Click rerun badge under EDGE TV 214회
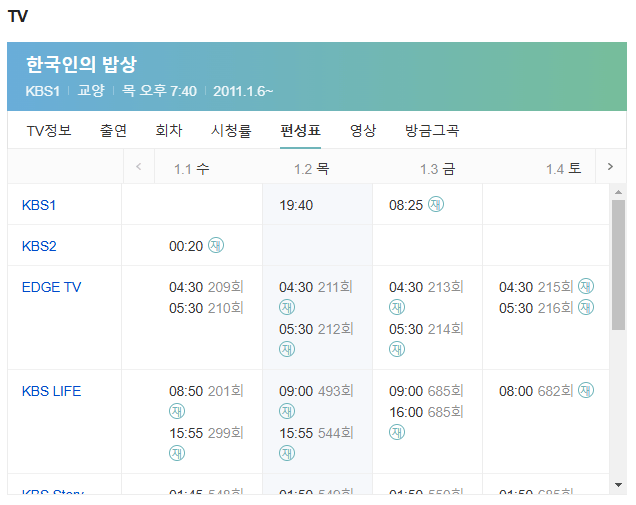This screenshot has width=636, height=505. point(397,349)
